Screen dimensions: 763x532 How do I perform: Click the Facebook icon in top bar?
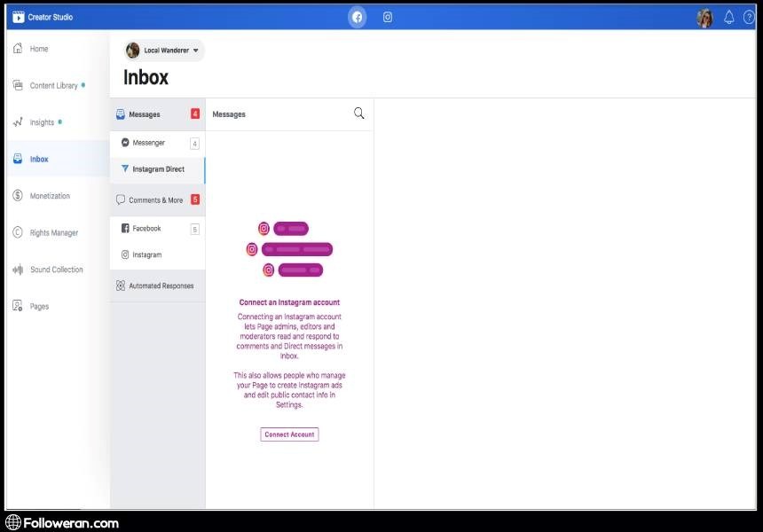(357, 17)
